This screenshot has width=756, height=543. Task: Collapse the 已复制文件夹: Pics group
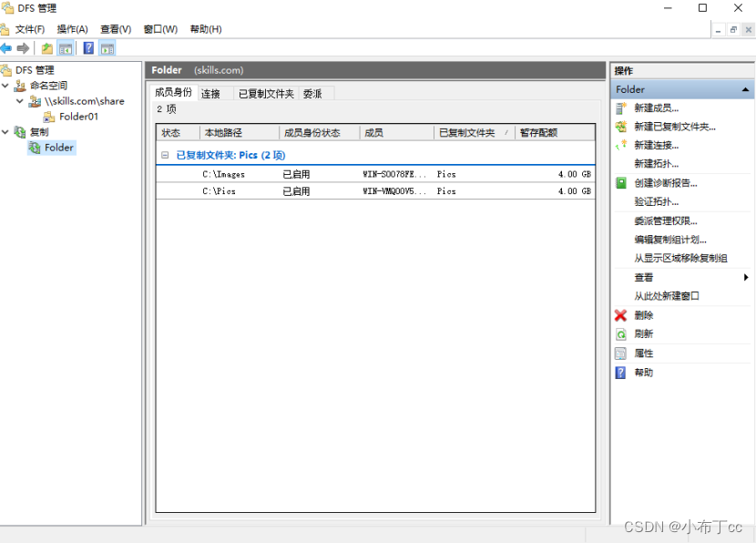pyautogui.click(x=164, y=154)
